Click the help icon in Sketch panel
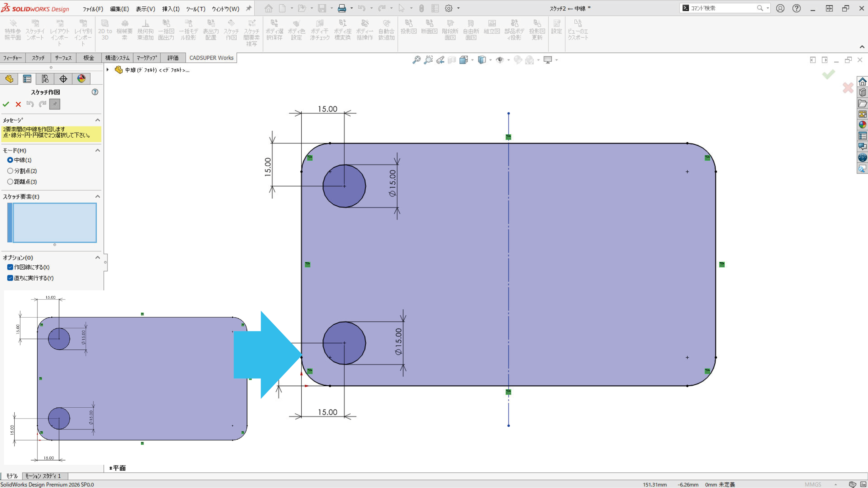Viewport: 868px width, 488px height. click(x=95, y=92)
